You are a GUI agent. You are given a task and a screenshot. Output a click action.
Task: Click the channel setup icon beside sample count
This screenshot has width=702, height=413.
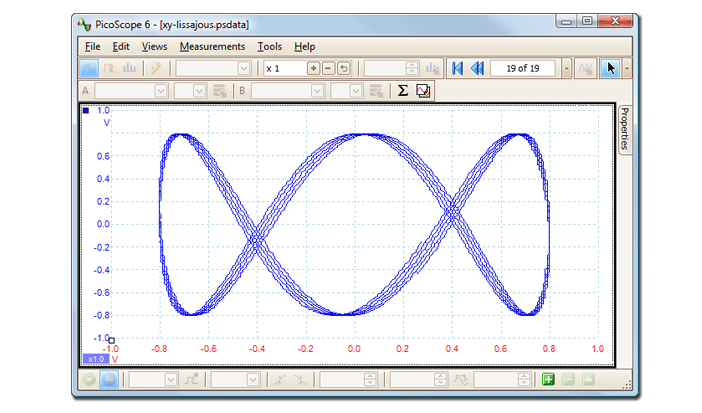pos(432,69)
